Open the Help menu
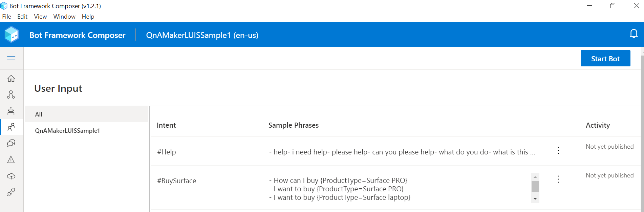 (88, 17)
